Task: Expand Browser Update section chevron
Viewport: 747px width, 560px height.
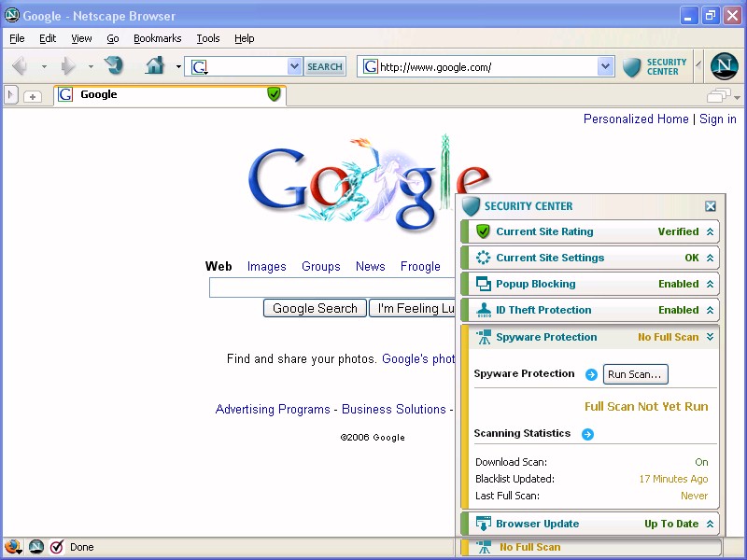Action: tap(710, 524)
